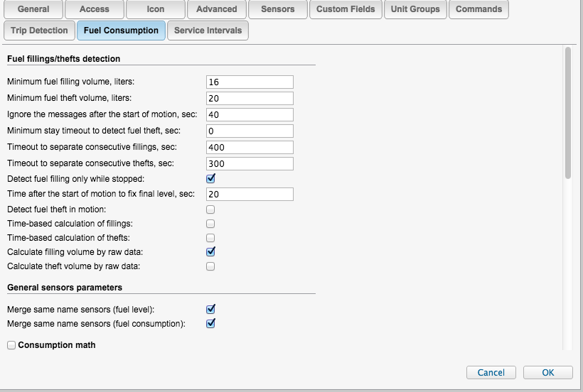This screenshot has width=583, height=392.
Task: Click the Cancel button
Action: (491, 373)
